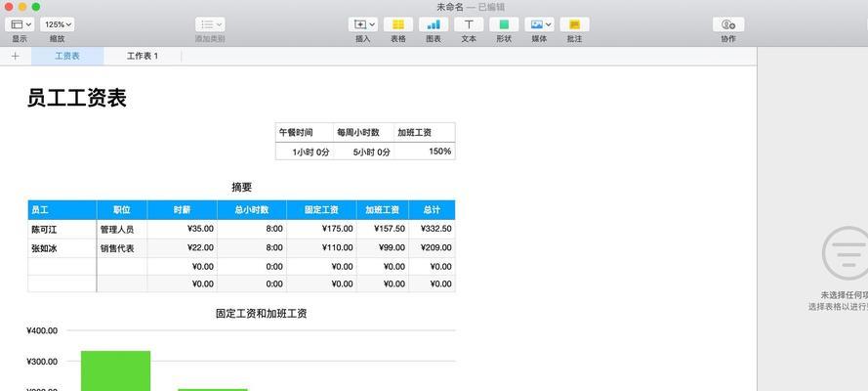
Task: Click the 批注 comment icon
Action: [x=575, y=24]
